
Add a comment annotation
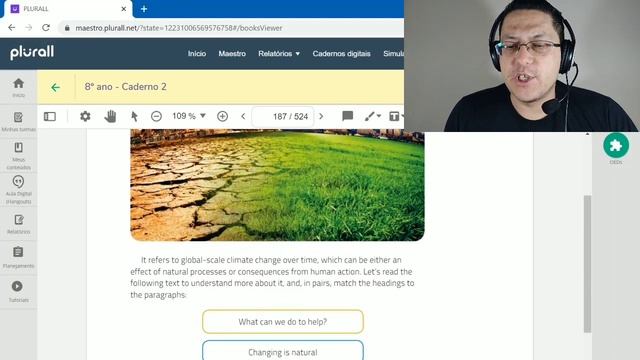click(x=347, y=116)
